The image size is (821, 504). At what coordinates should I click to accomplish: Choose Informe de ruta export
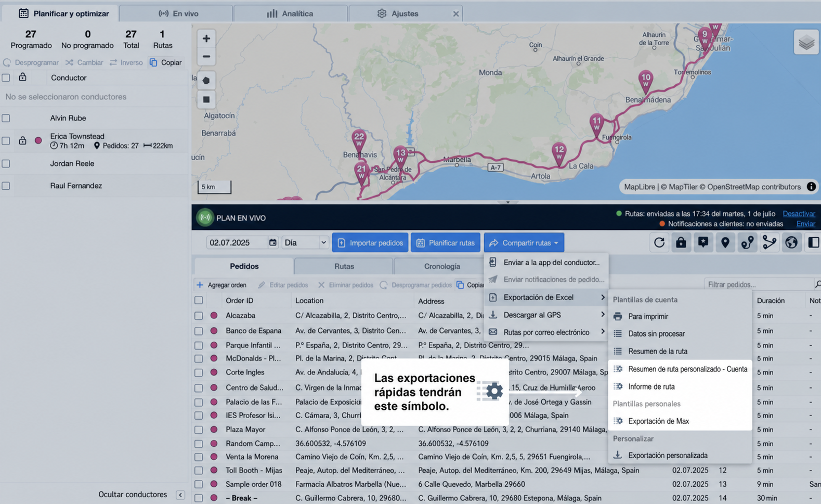point(680,386)
